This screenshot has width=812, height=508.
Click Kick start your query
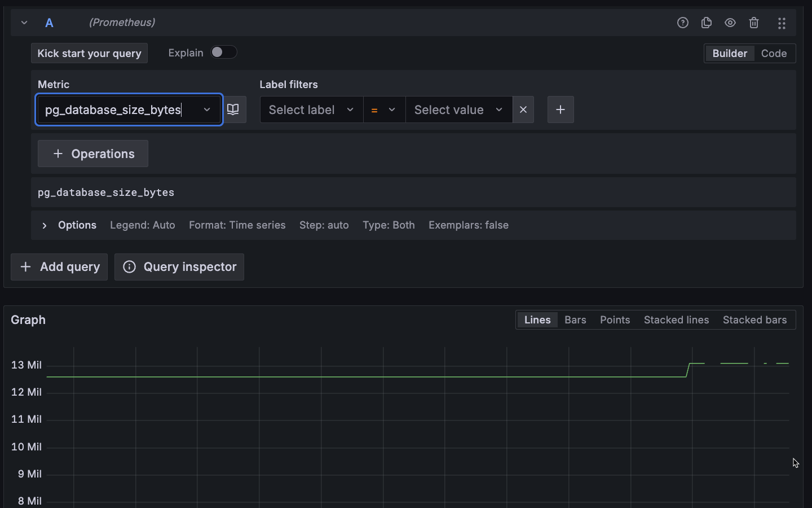pyautogui.click(x=89, y=53)
